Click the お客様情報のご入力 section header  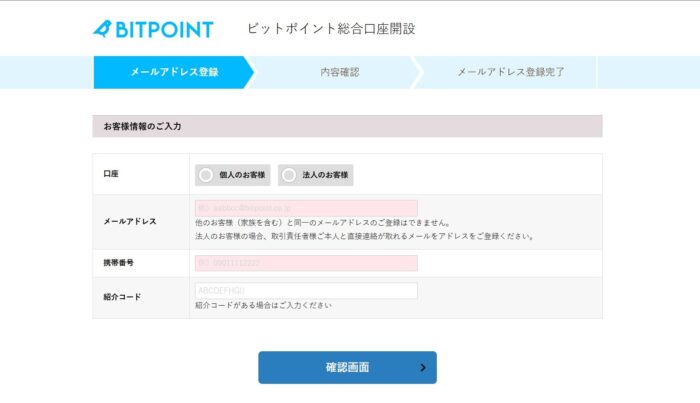pos(347,126)
